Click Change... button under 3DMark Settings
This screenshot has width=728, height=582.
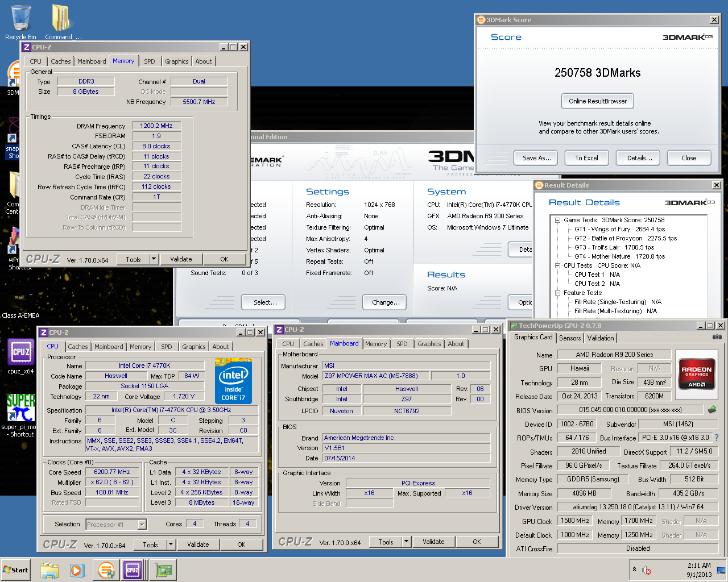(x=386, y=302)
